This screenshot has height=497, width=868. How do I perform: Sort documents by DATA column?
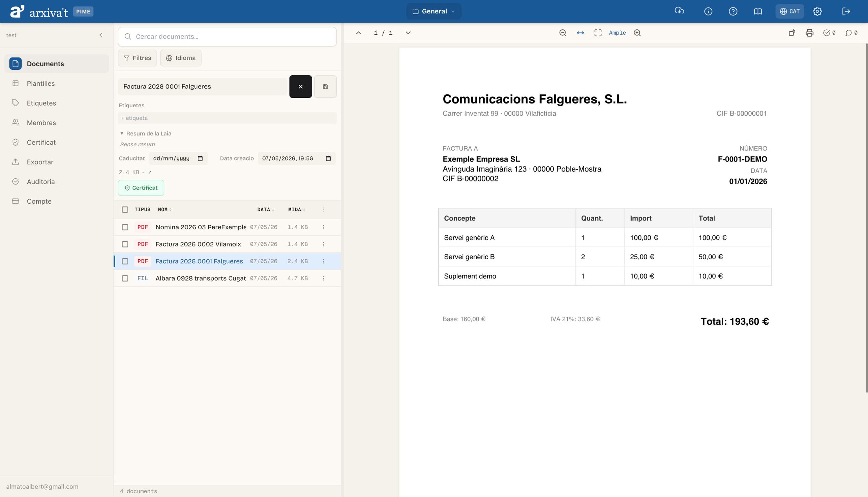coord(265,210)
